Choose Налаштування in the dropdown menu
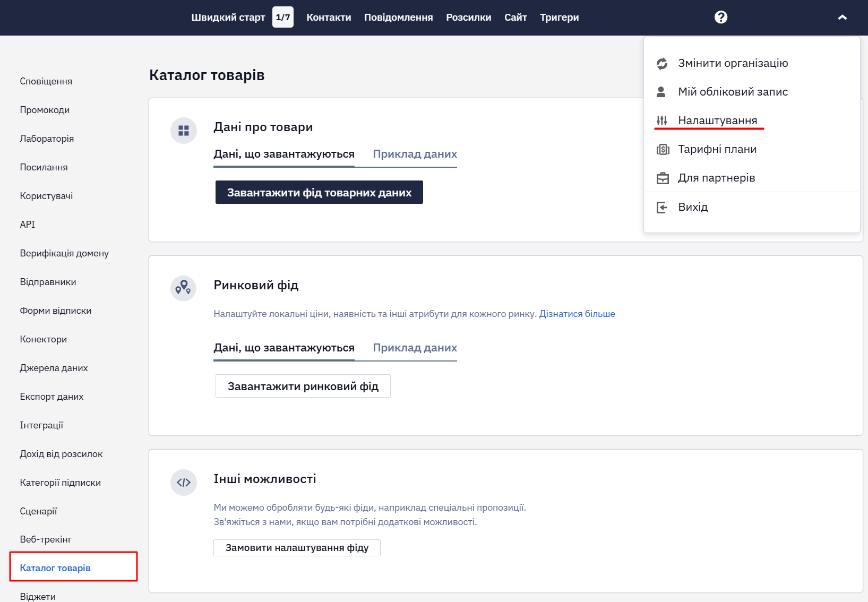868x602 pixels. tap(718, 121)
